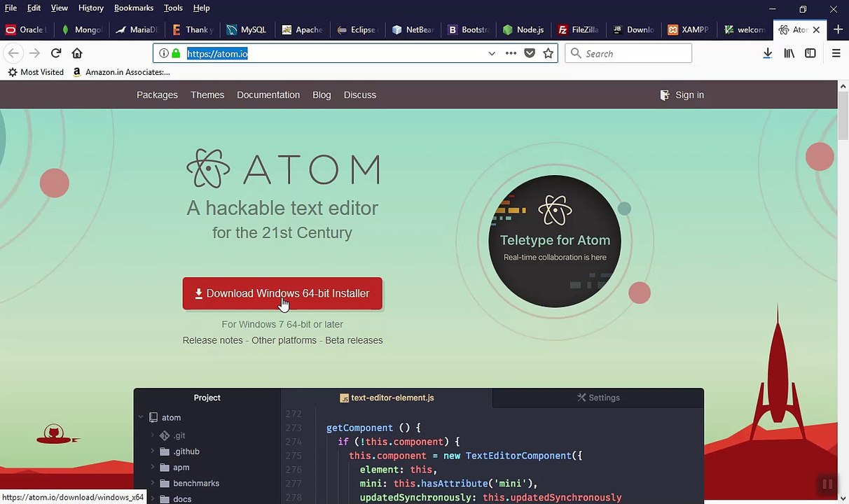Open the Discuss link
This screenshot has width=849, height=504.
pos(360,95)
